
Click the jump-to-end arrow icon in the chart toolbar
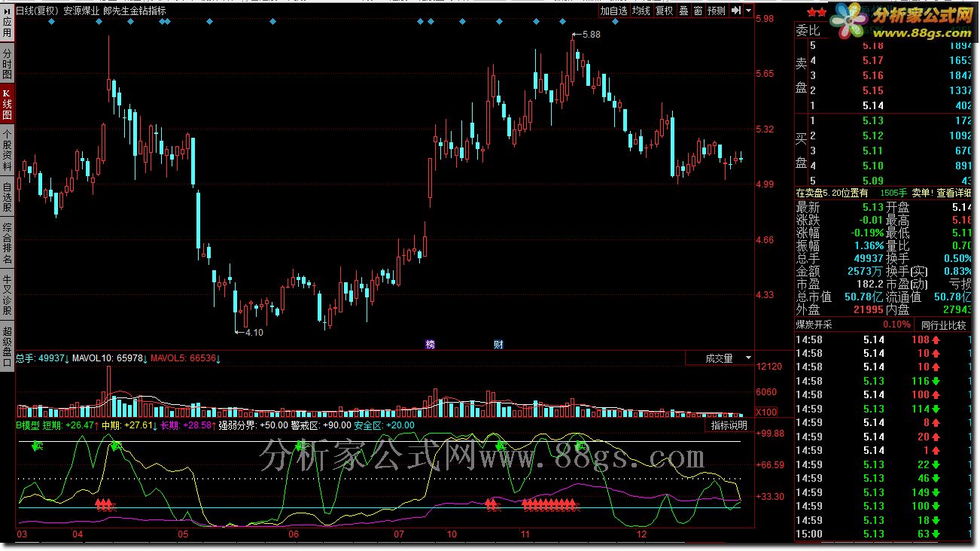[x=735, y=11]
